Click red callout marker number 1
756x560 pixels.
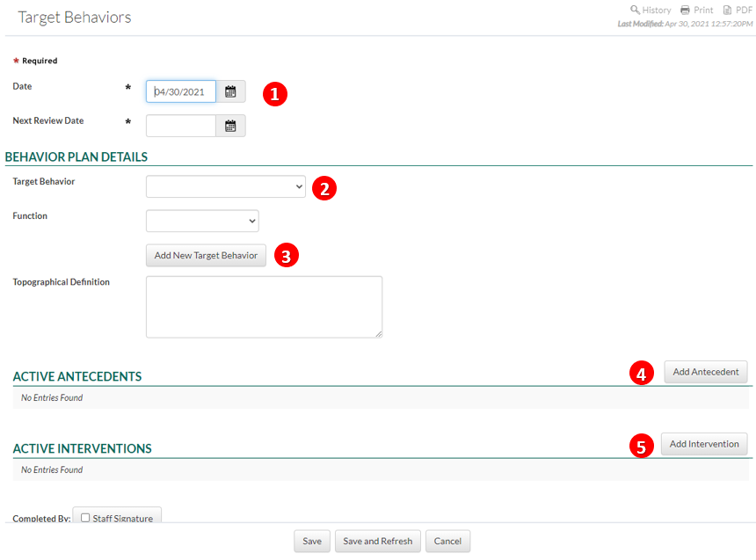pyautogui.click(x=276, y=94)
